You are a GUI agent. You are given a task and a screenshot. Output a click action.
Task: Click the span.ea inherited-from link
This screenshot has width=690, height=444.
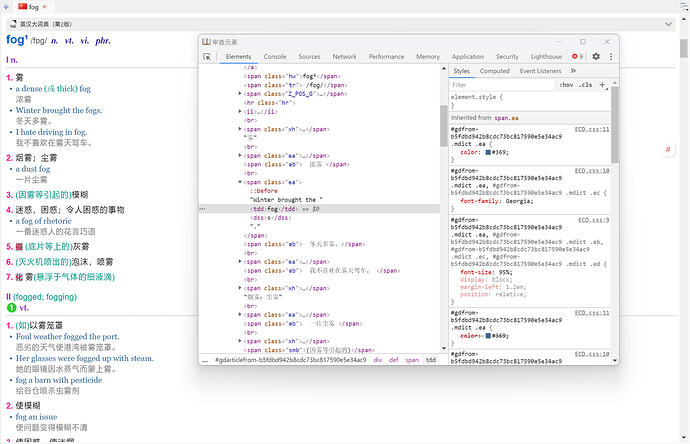[506, 118]
